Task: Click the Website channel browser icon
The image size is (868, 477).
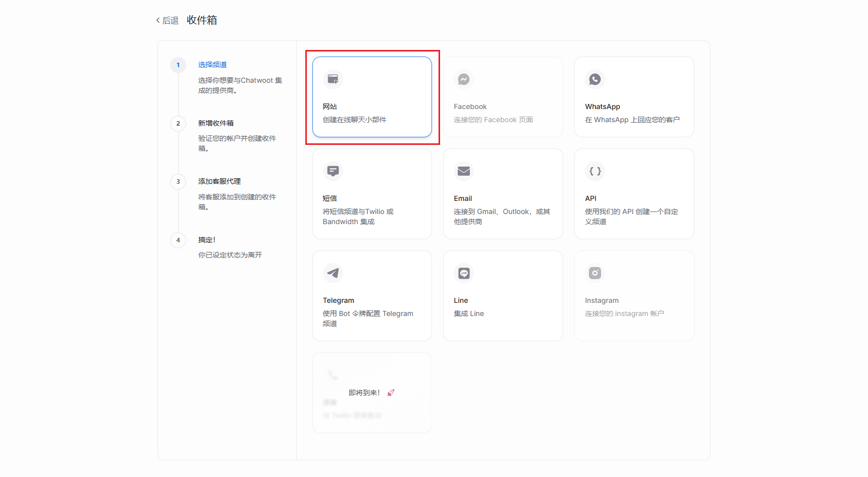Action: tap(333, 79)
